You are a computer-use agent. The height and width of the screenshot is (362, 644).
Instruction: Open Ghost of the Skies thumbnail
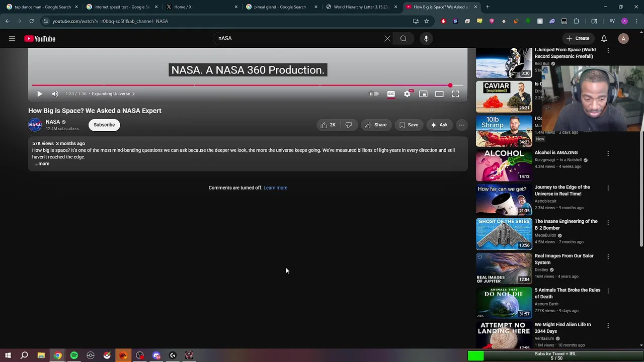click(504, 234)
